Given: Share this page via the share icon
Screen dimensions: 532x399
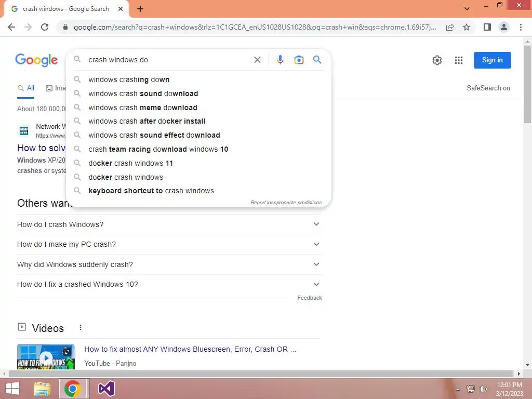Looking at the screenshot, I should tap(450, 27).
